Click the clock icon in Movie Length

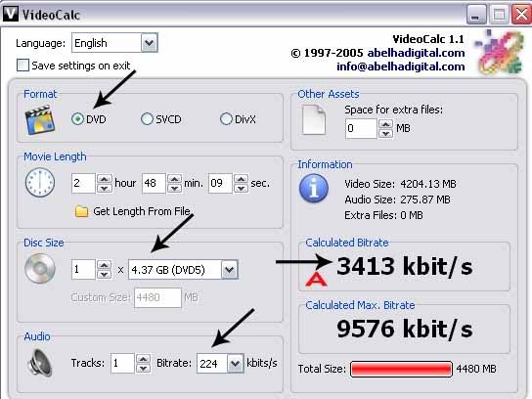click(x=40, y=183)
